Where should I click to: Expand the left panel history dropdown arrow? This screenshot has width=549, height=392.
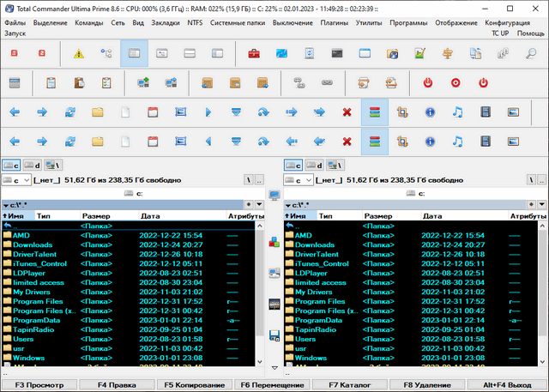click(259, 206)
